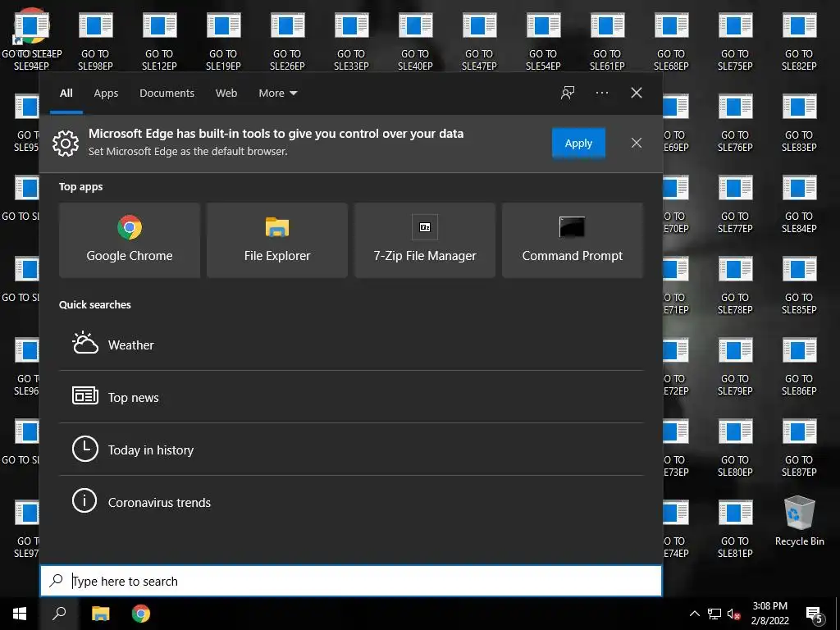Open the search feedback icon
This screenshot has width=840, height=630.
(x=568, y=93)
